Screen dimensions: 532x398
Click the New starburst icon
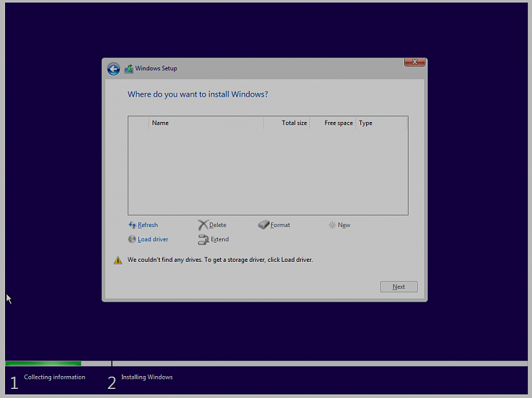coord(332,225)
